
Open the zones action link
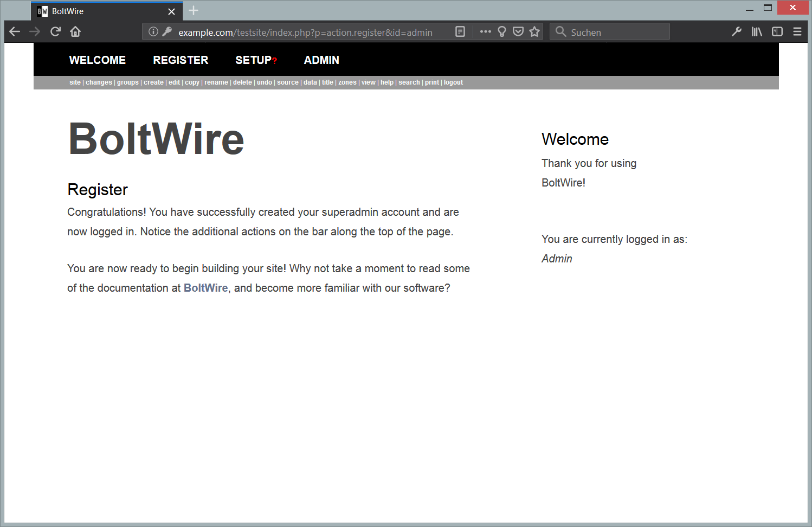(x=347, y=82)
